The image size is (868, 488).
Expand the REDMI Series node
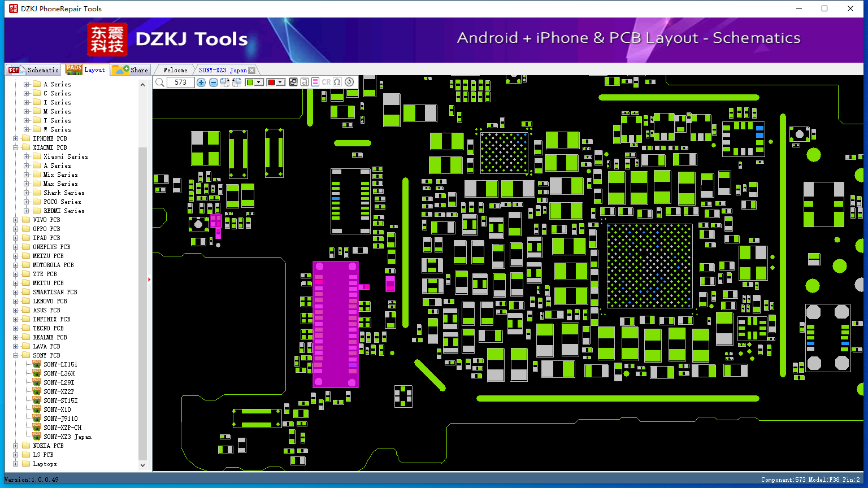coord(27,211)
